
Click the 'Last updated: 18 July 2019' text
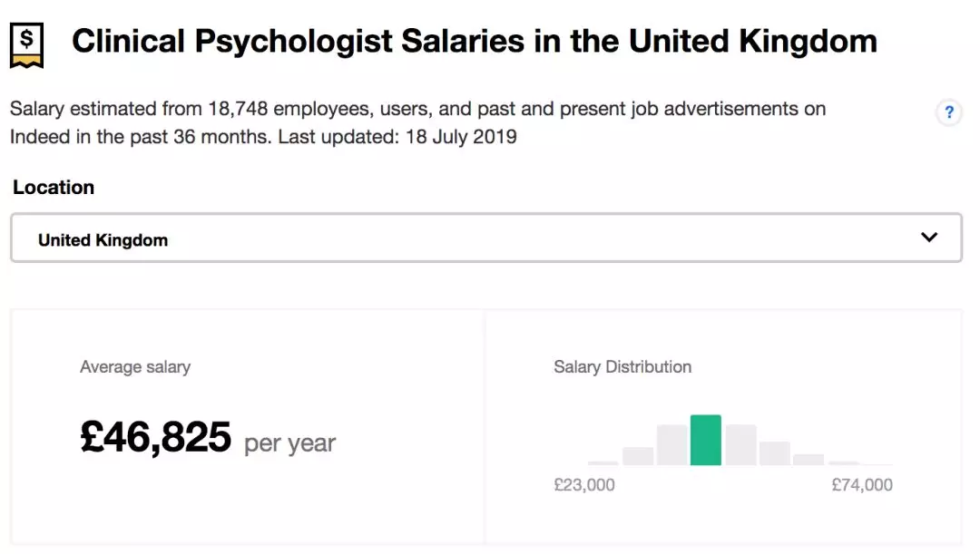coord(397,138)
